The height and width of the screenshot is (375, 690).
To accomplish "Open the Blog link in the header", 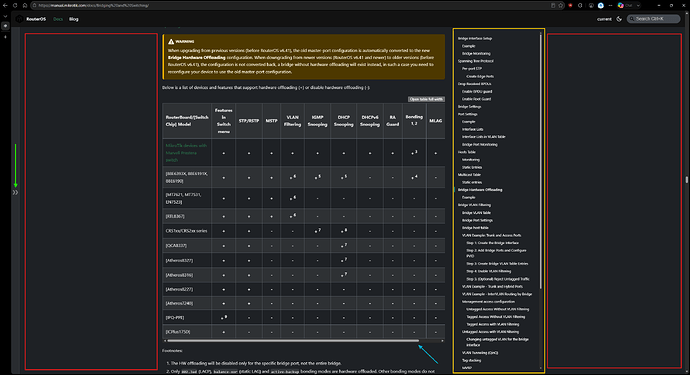I will [x=73, y=19].
